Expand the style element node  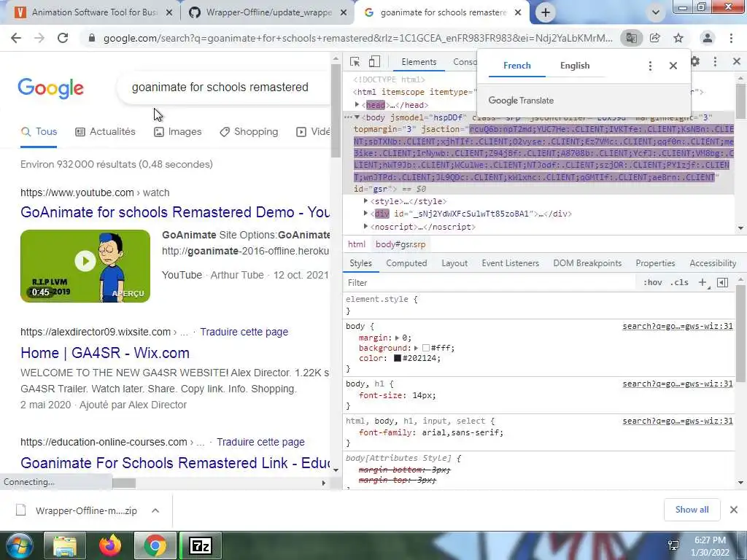[x=365, y=201]
